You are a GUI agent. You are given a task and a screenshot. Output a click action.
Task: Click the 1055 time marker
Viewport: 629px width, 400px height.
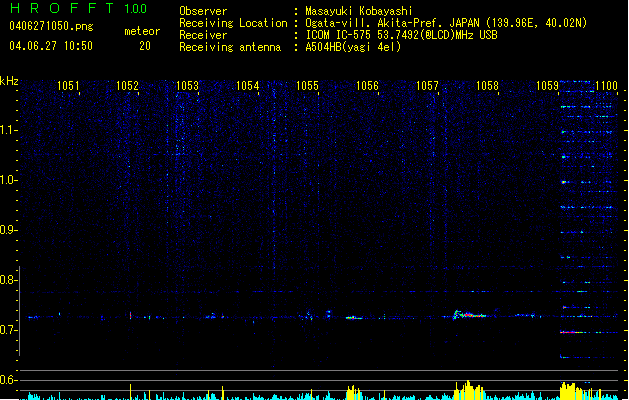pos(307,86)
